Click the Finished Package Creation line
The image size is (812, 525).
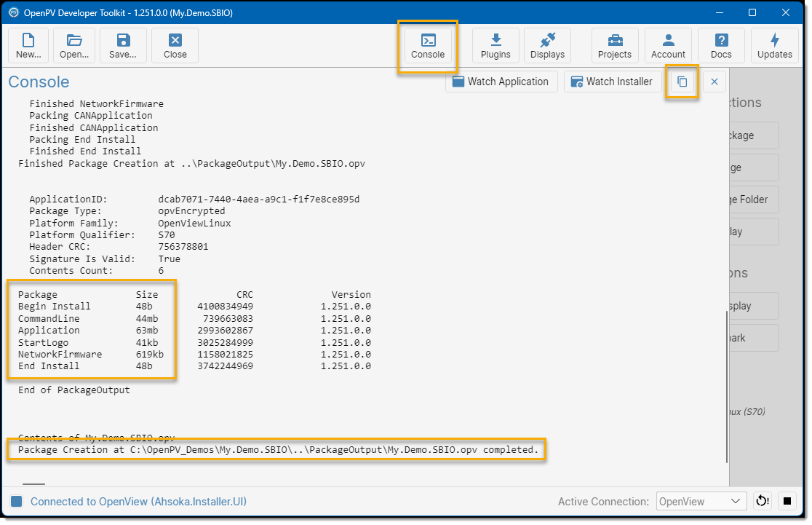tap(191, 164)
